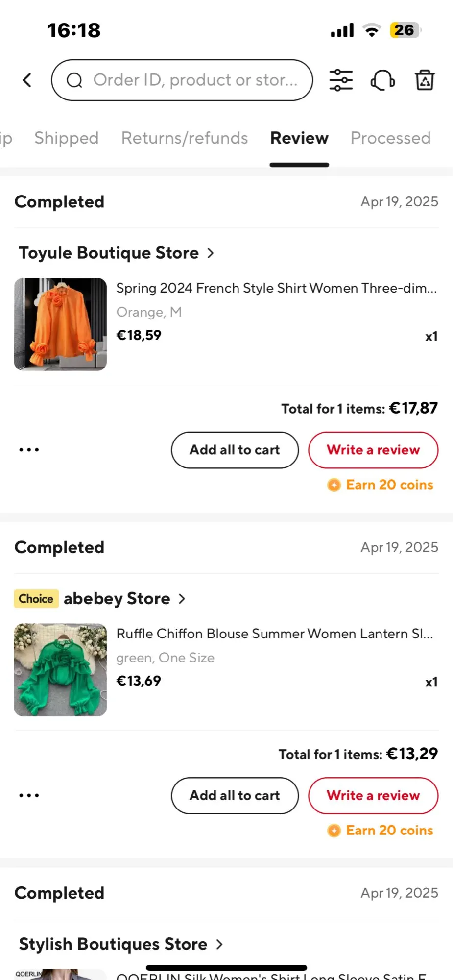Open more options for Toyule Boutique order
Viewport: 453px width, 980px height.
point(29,450)
